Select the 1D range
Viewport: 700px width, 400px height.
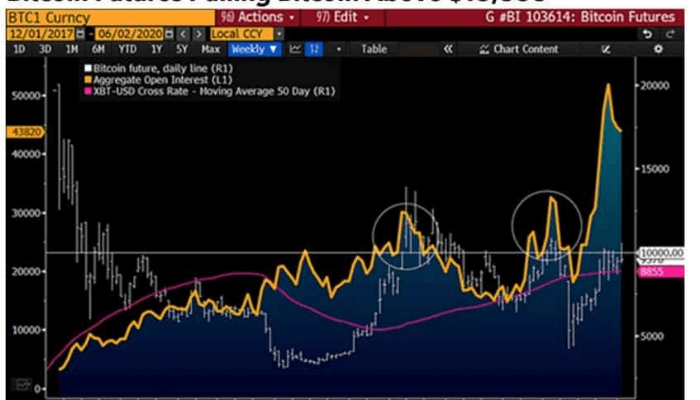[x=19, y=49]
